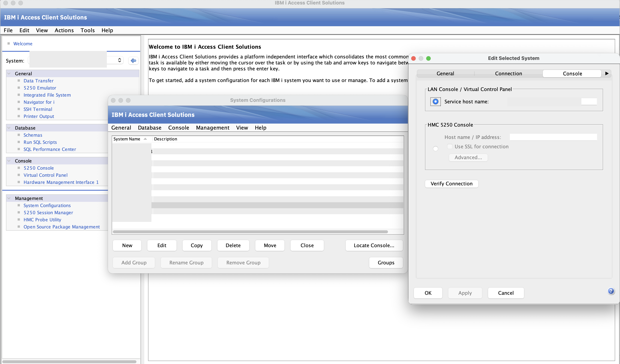This screenshot has height=364, width=620.
Task: Click the Delete button
Action: [x=233, y=245]
